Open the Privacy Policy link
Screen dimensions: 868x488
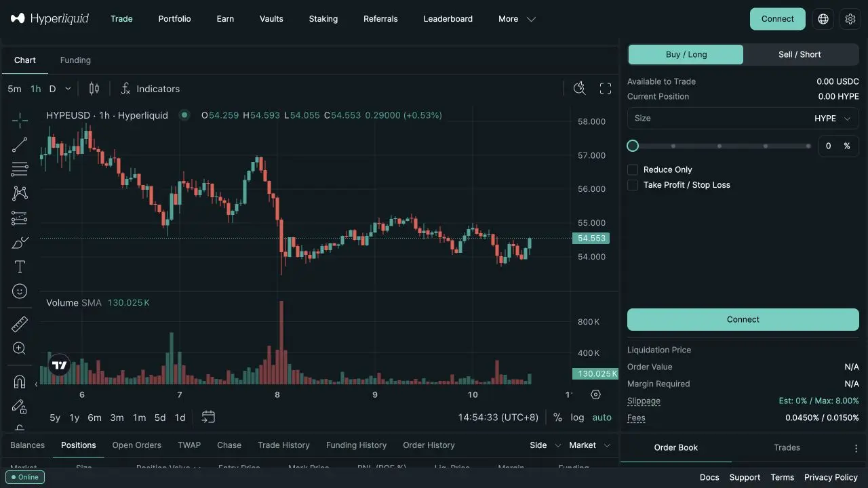tap(831, 477)
